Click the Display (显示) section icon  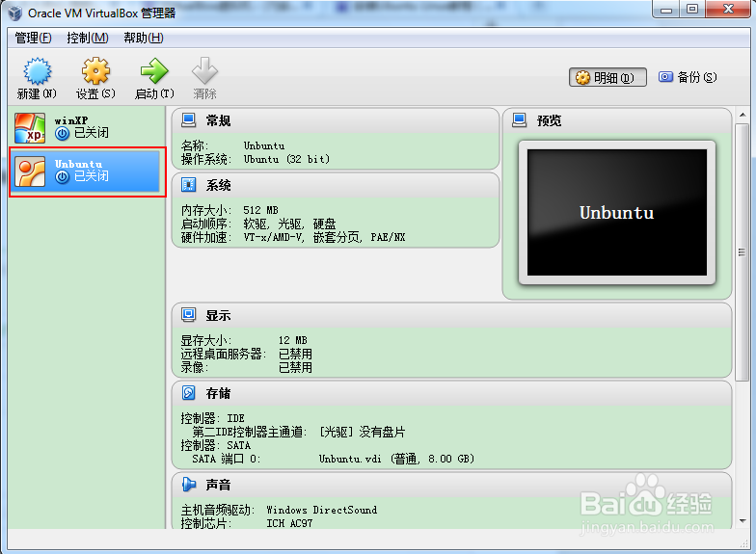pos(189,315)
